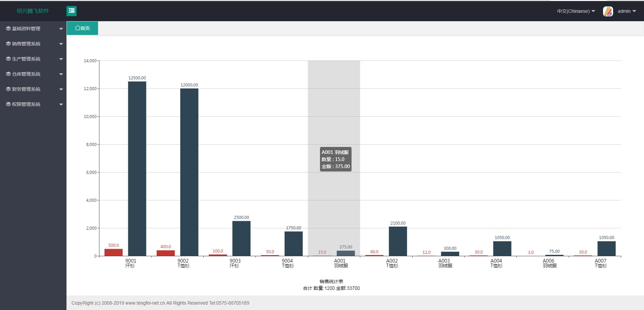Click the 9002 T恤衫 axis label
Image resolution: width=644 pixels, height=310 pixels.
pyautogui.click(x=183, y=263)
